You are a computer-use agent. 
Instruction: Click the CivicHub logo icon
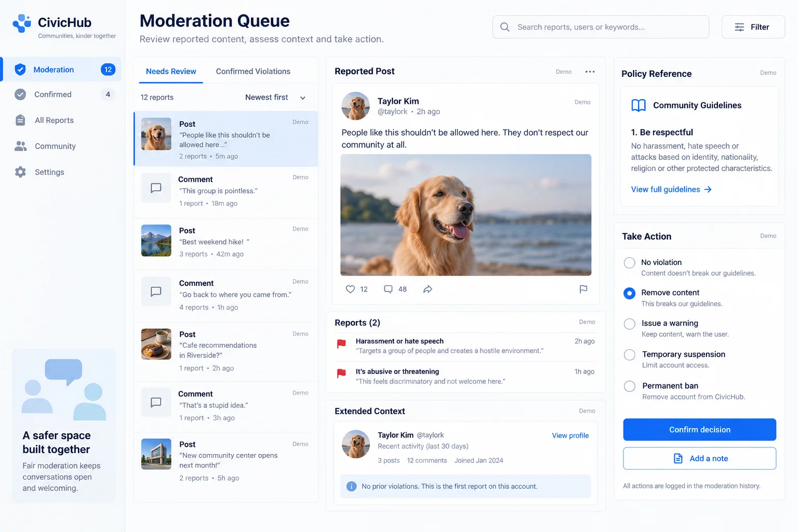pos(22,23)
